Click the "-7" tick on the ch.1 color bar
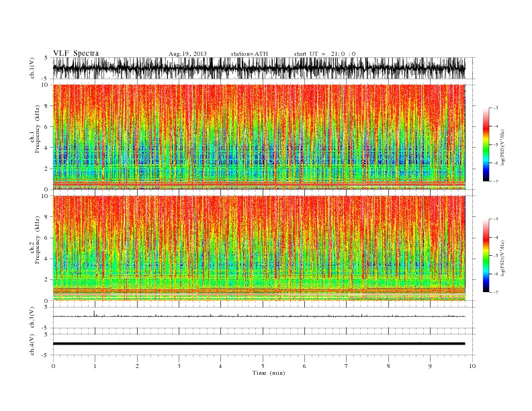 (x=495, y=181)
